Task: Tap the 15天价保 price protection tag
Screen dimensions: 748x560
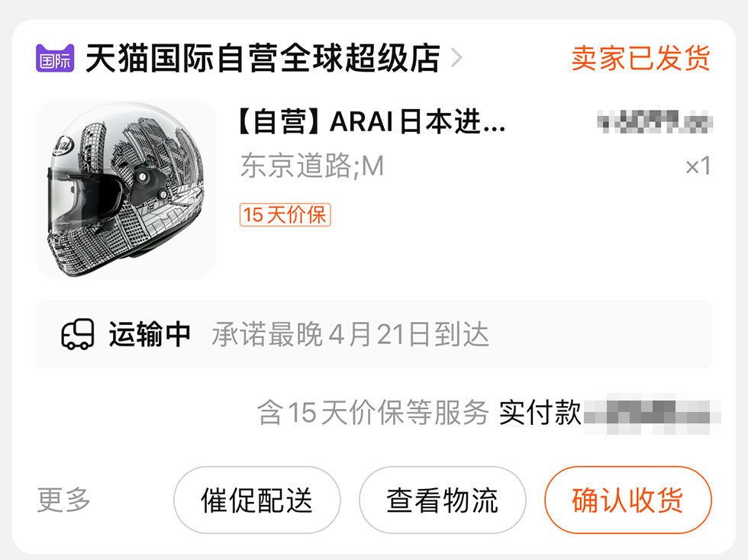Action: click(x=285, y=214)
